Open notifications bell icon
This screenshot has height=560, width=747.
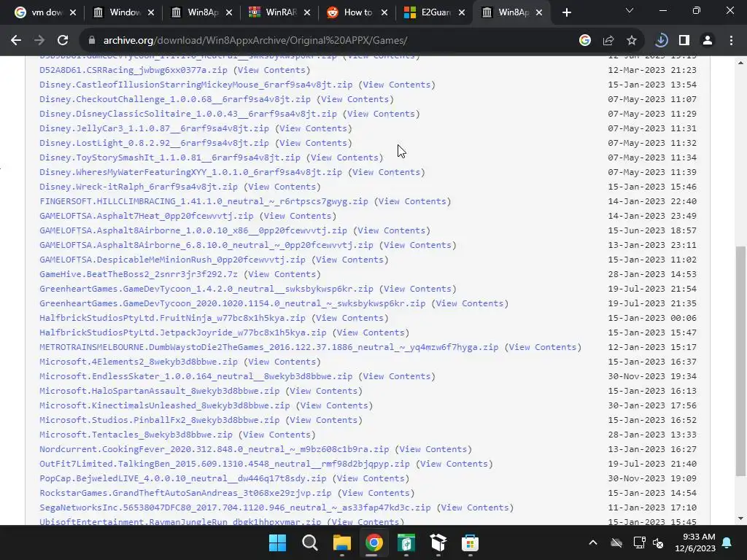(727, 542)
